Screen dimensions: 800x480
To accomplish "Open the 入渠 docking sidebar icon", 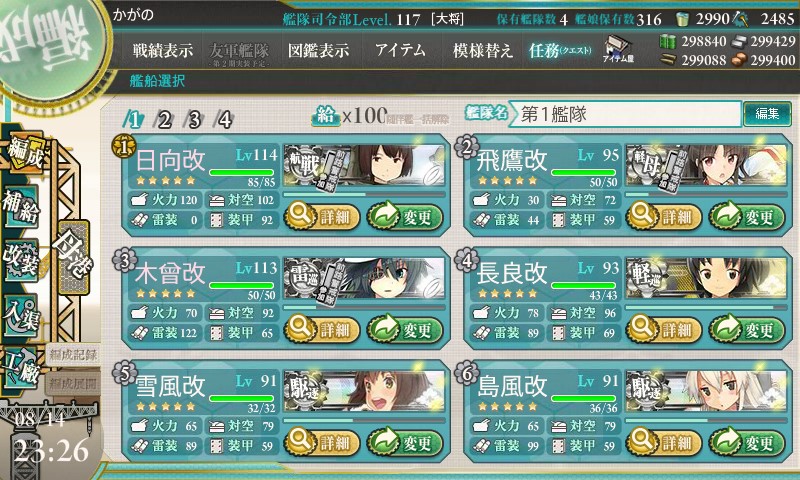I will [21, 314].
